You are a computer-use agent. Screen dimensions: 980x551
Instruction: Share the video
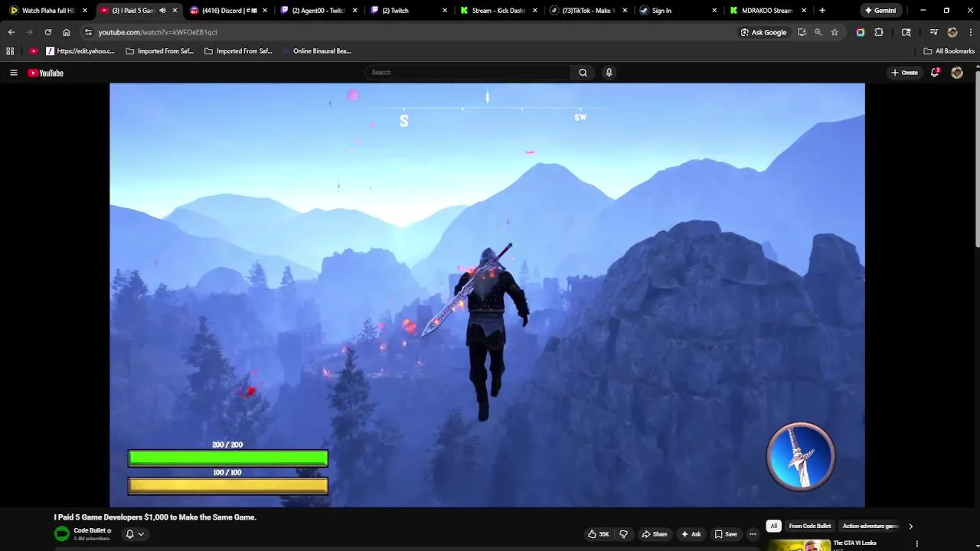(655, 534)
